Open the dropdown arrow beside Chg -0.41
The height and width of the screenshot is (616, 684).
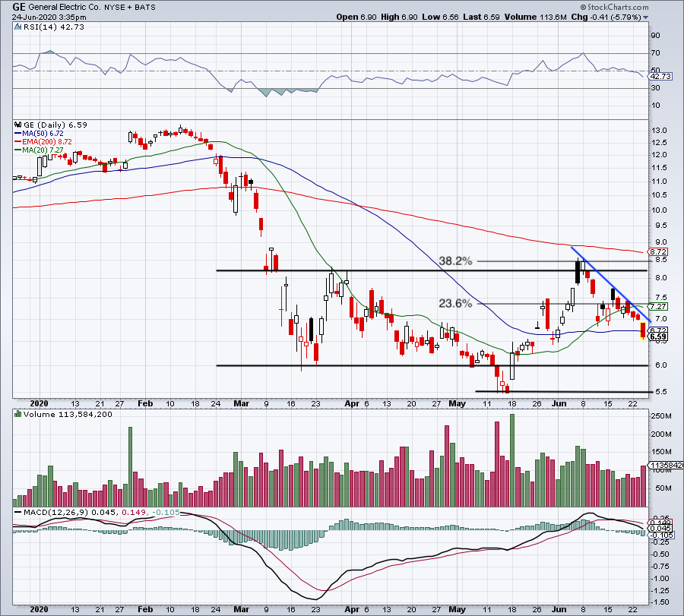click(645, 17)
